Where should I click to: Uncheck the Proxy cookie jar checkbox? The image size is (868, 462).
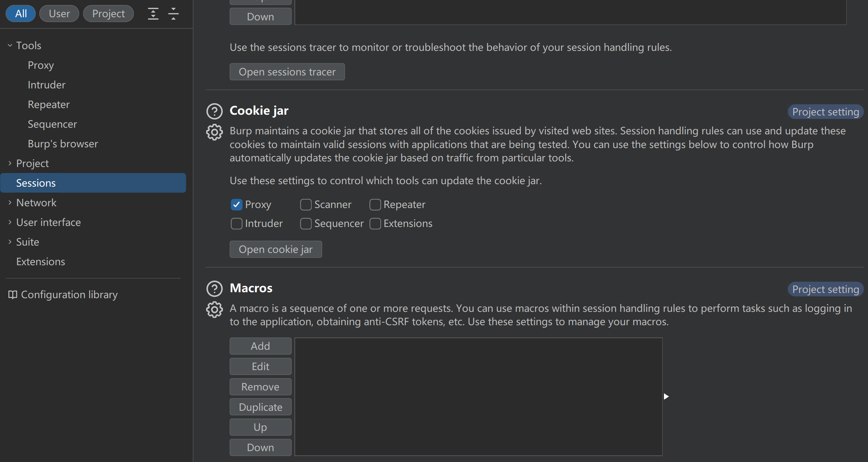237,205
